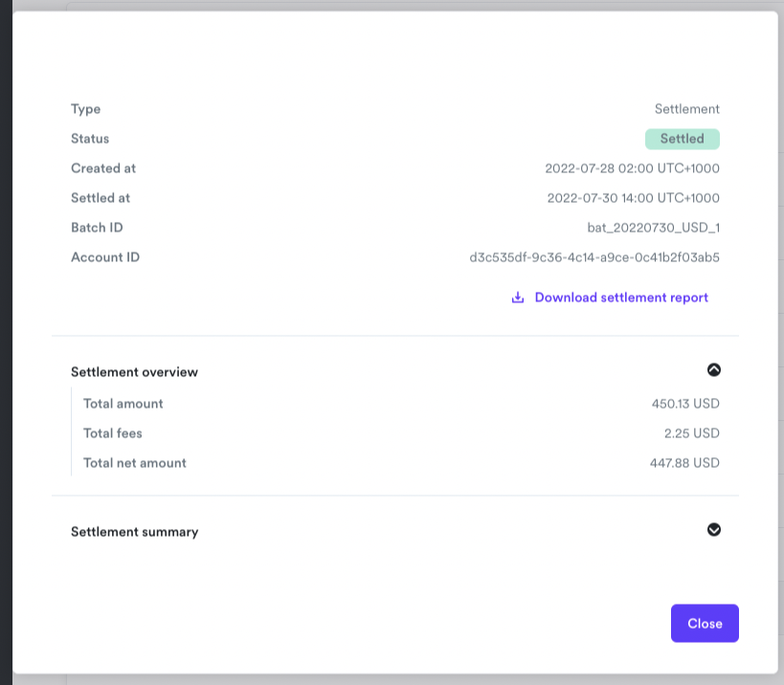Click the download icon beside settlement report
The height and width of the screenshot is (685, 784).
click(518, 298)
